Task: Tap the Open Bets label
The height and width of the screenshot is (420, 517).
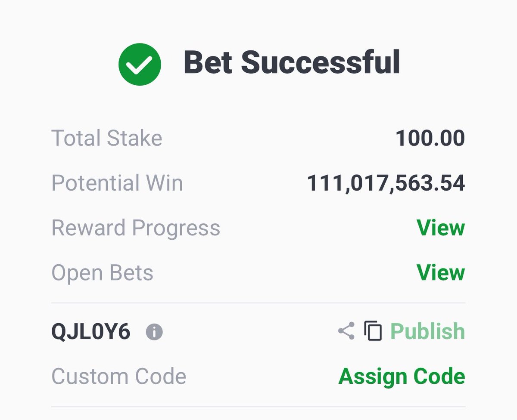Action: click(x=102, y=273)
